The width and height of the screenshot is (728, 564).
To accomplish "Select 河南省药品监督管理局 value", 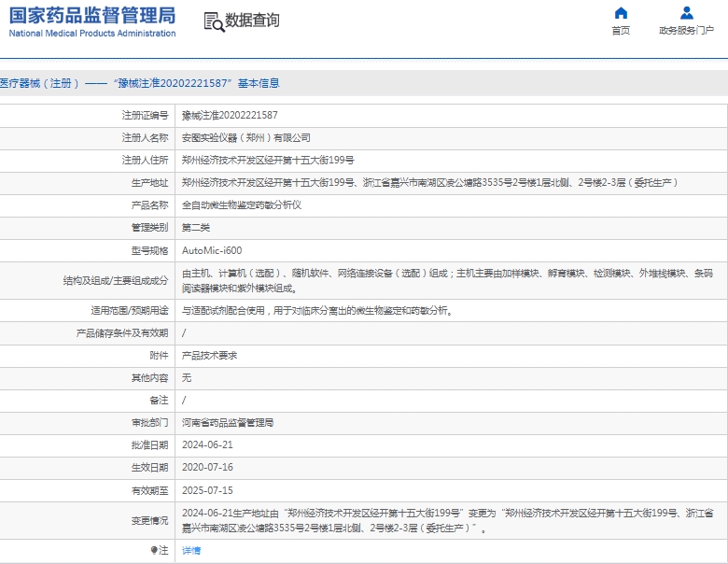I will (228, 422).
